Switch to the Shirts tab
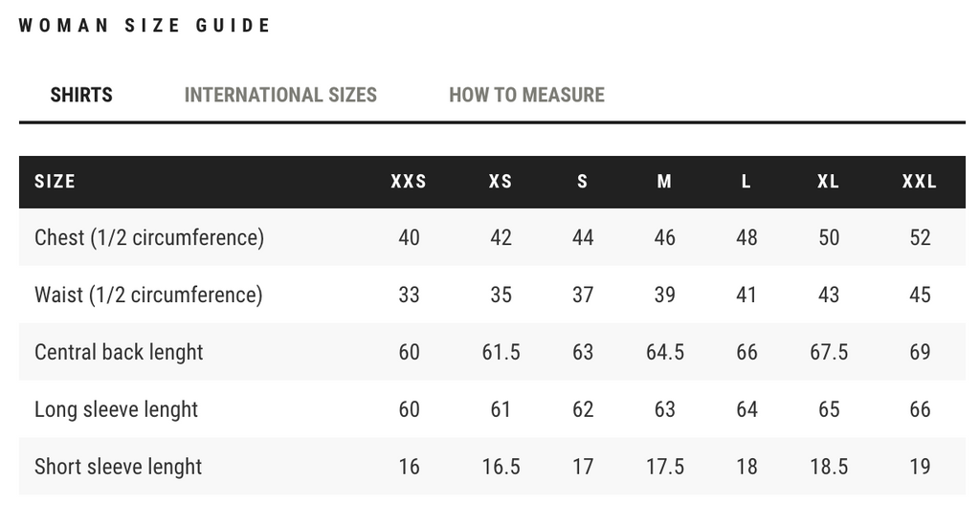This screenshot has height=525, width=980. click(81, 95)
